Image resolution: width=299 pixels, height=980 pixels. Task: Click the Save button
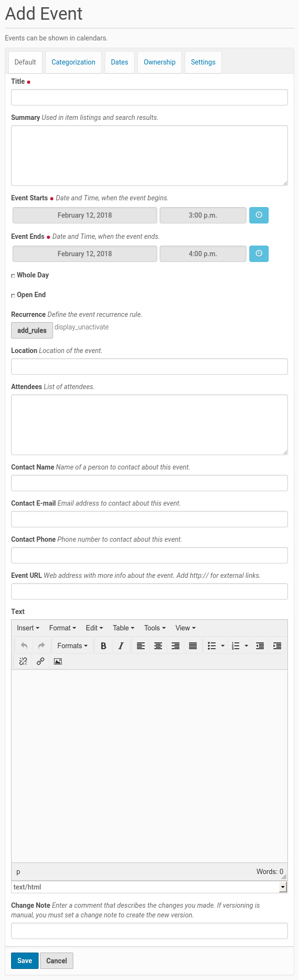click(x=25, y=960)
